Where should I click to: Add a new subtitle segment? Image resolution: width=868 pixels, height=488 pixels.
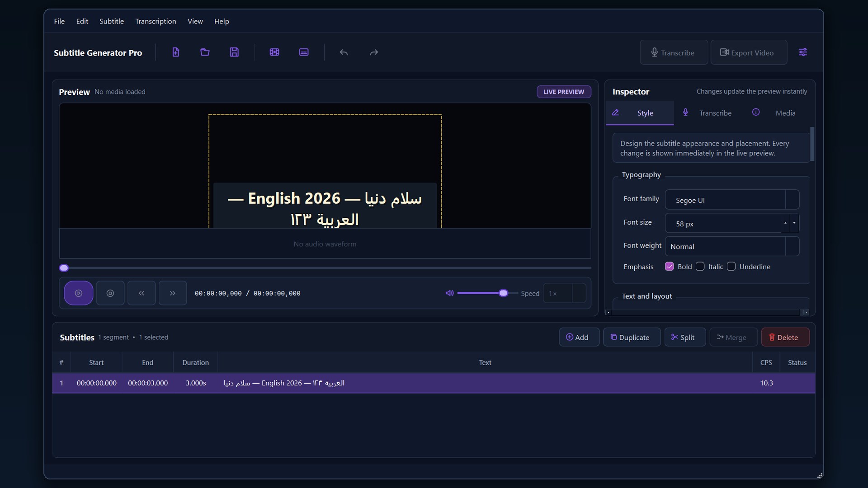579,337
